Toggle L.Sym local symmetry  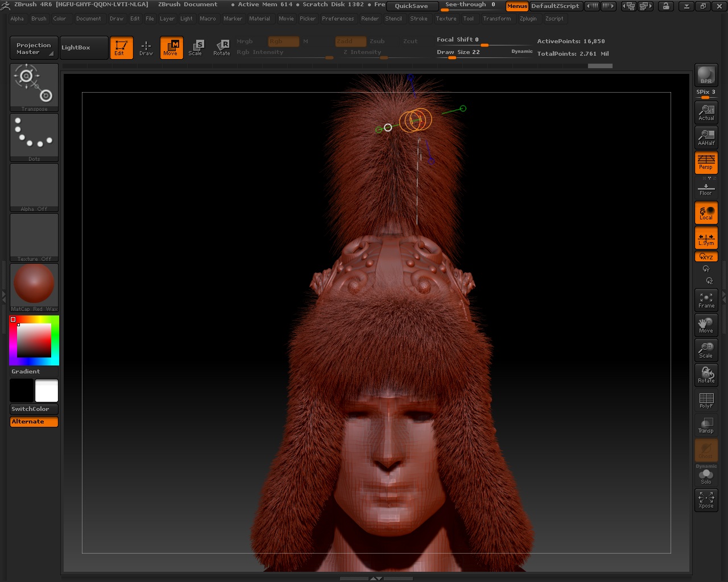706,238
